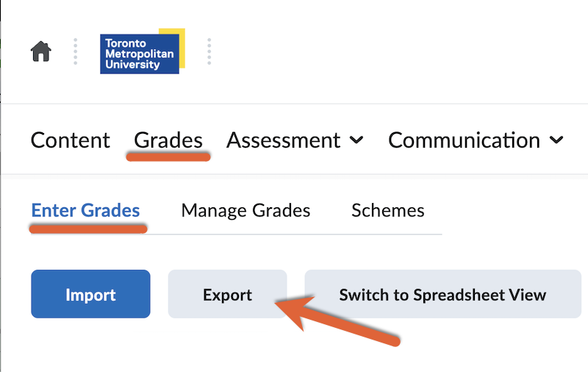Click the orange underline beneath Grades

tap(168, 157)
